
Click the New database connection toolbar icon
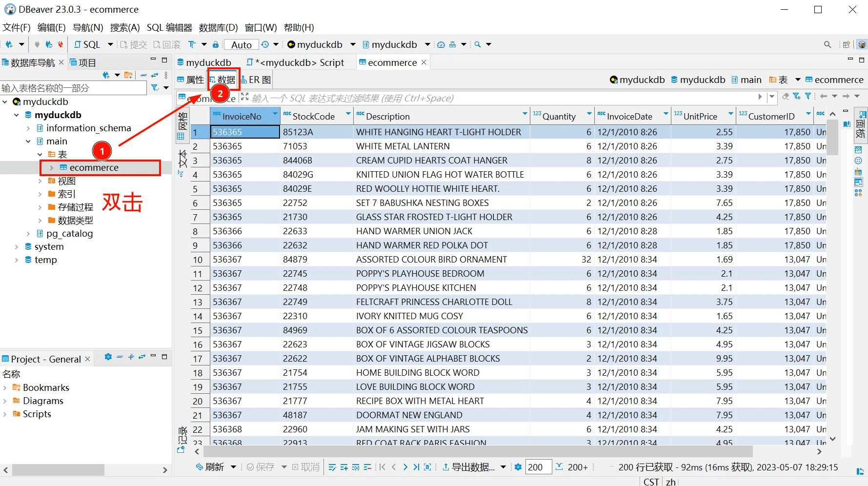9,44
